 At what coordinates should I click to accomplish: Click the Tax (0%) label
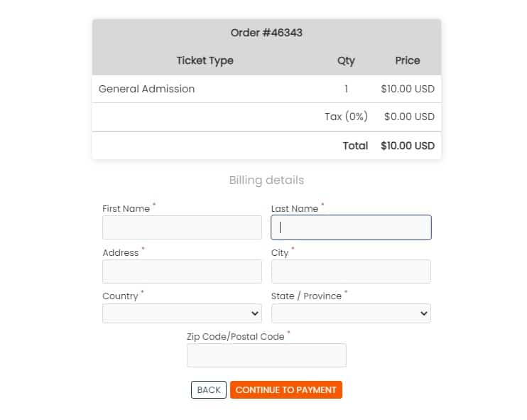click(346, 117)
